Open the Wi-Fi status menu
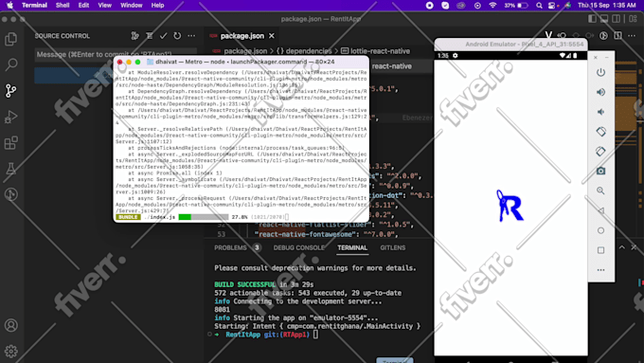 pyautogui.click(x=492, y=6)
